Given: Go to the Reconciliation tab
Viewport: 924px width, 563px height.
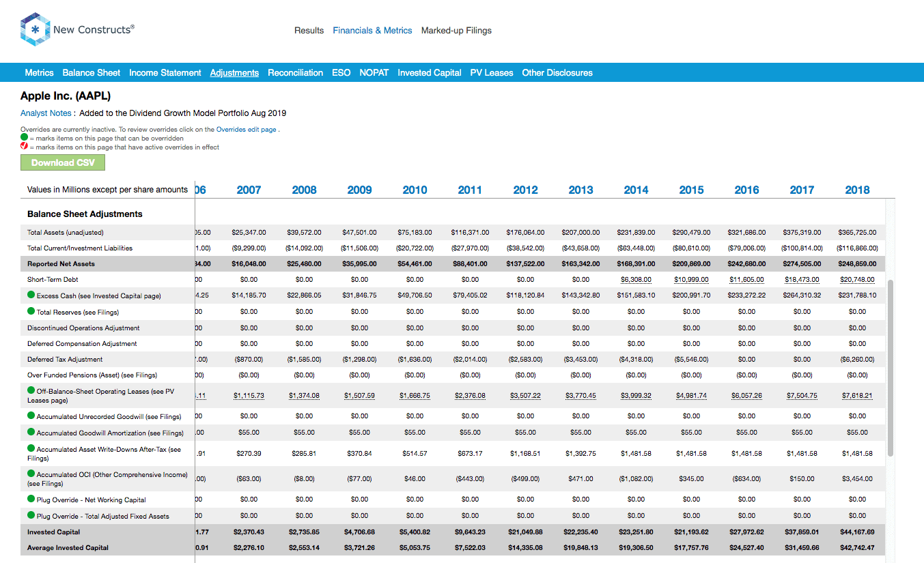Looking at the screenshot, I should [x=295, y=73].
